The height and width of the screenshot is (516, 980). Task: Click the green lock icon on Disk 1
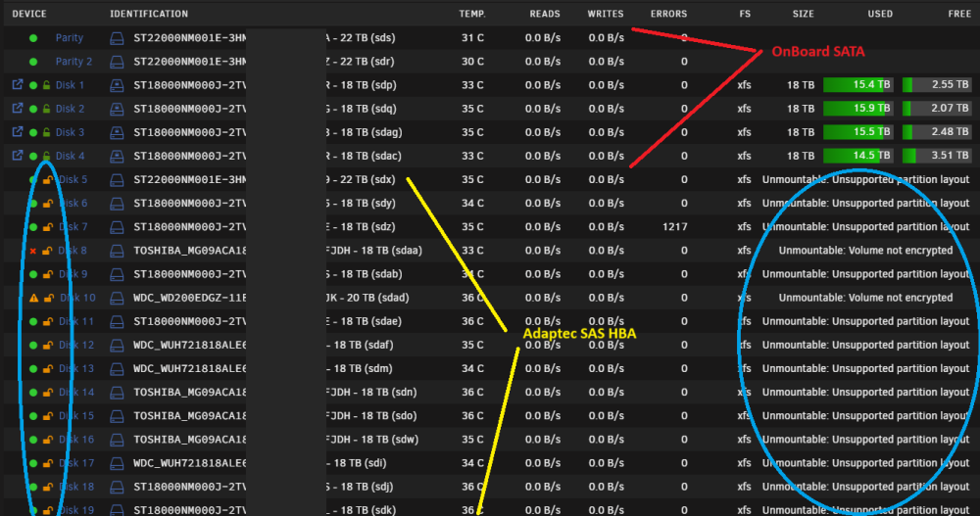click(x=46, y=85)
